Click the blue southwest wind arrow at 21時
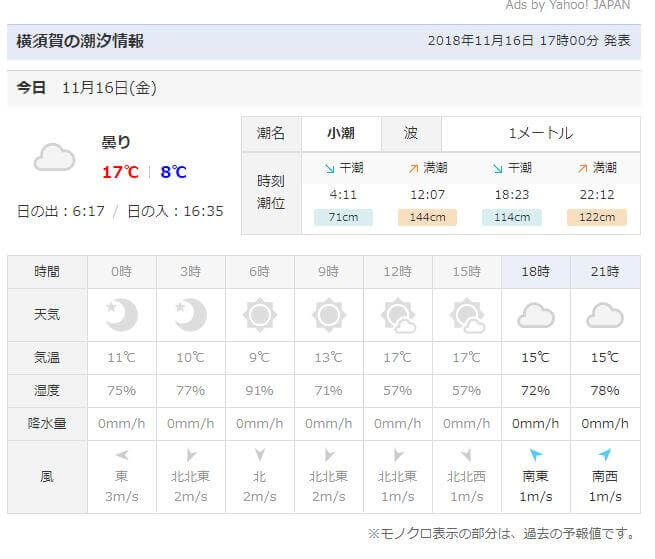655x559 pixels. pyautogui.click(x=605, y=455)
